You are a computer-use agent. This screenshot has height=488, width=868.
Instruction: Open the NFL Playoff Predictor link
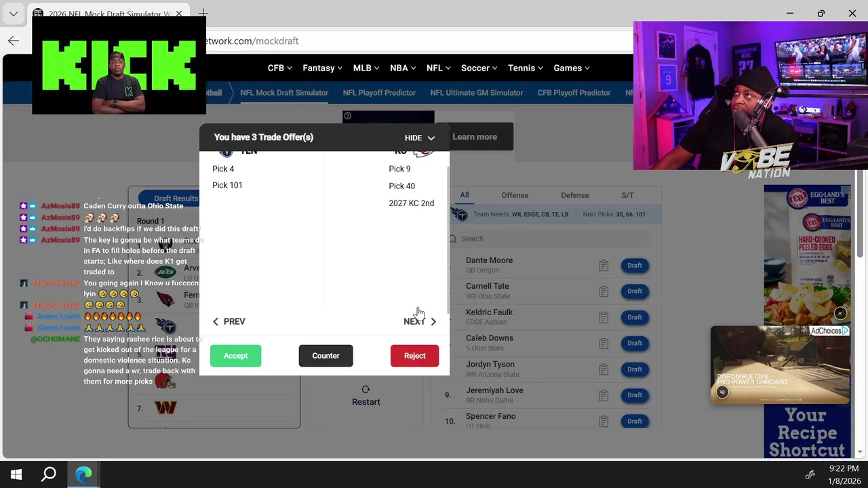click(x=379, y=93)
